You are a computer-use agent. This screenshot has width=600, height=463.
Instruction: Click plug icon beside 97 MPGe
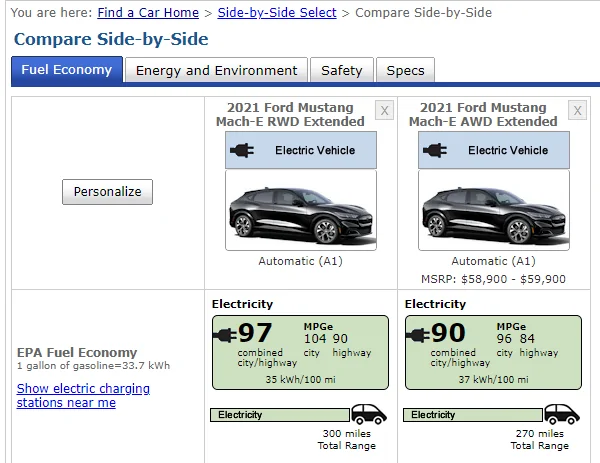(x=225, y=335)
